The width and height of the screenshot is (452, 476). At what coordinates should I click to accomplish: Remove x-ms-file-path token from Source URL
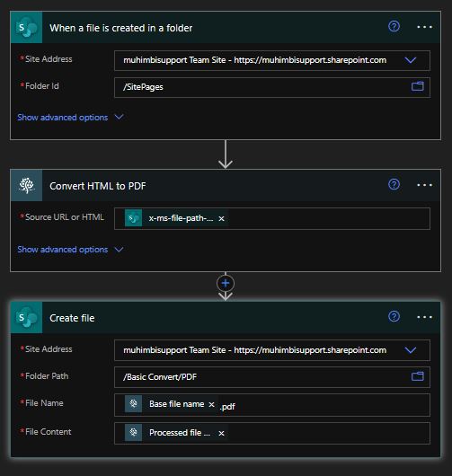[x=221, y=218]
